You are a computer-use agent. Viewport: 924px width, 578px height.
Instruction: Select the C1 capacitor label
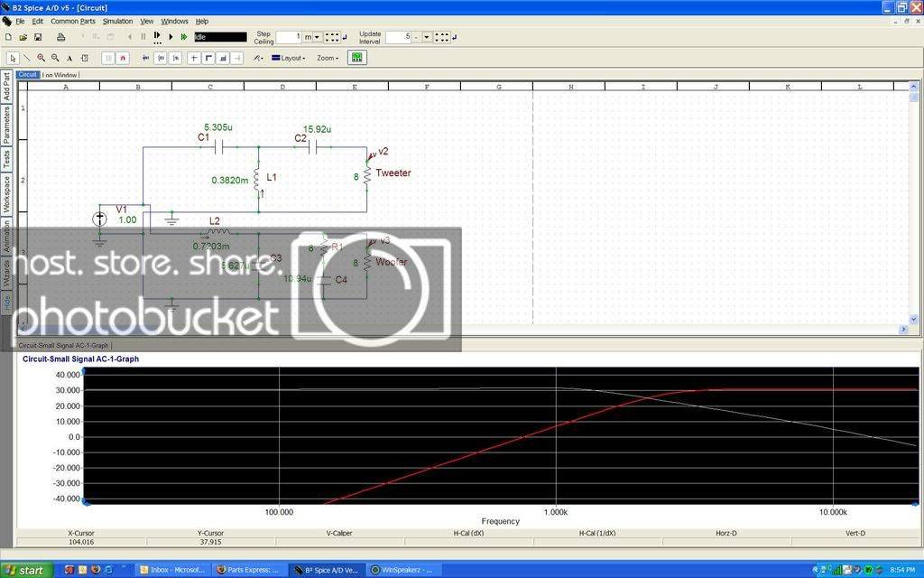click(203, 137)
